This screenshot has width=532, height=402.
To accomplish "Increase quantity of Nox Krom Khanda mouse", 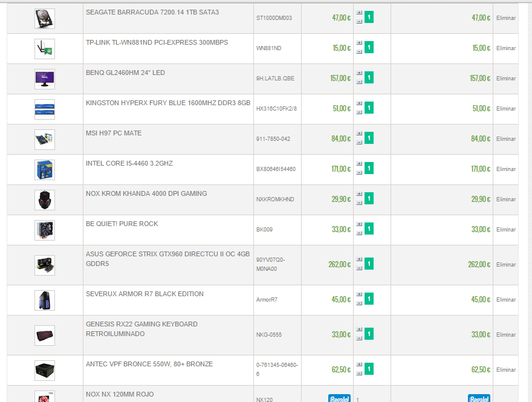I will click(359, 193).
